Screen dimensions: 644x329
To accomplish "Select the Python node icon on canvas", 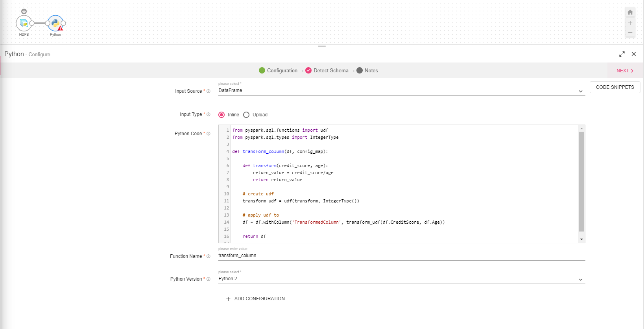I will coord(55,23).
